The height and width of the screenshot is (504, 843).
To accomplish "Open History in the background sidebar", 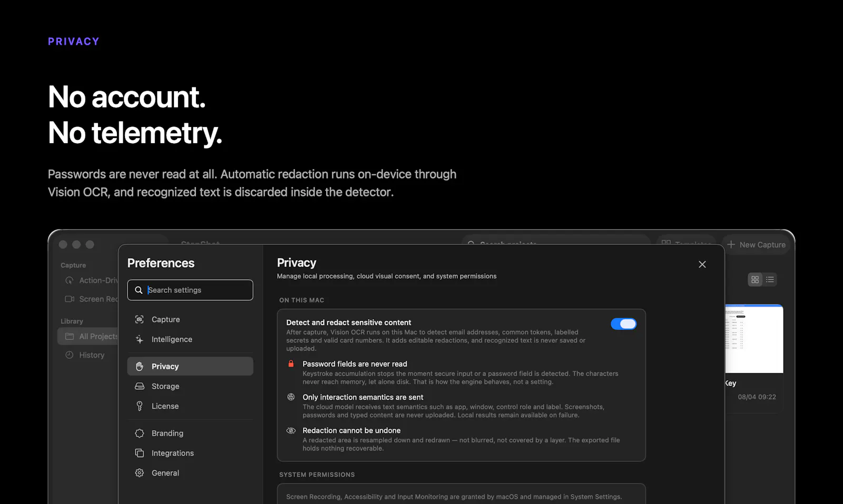I will 88,355.
